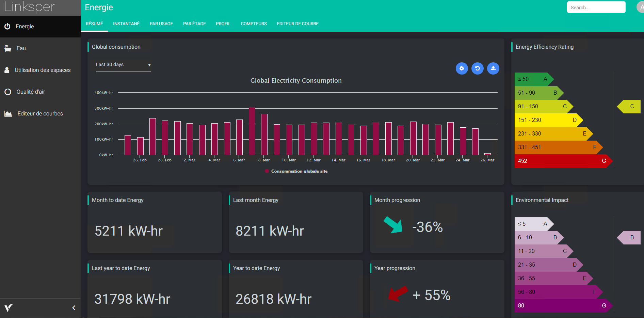Click the user avatar icon

640,7
